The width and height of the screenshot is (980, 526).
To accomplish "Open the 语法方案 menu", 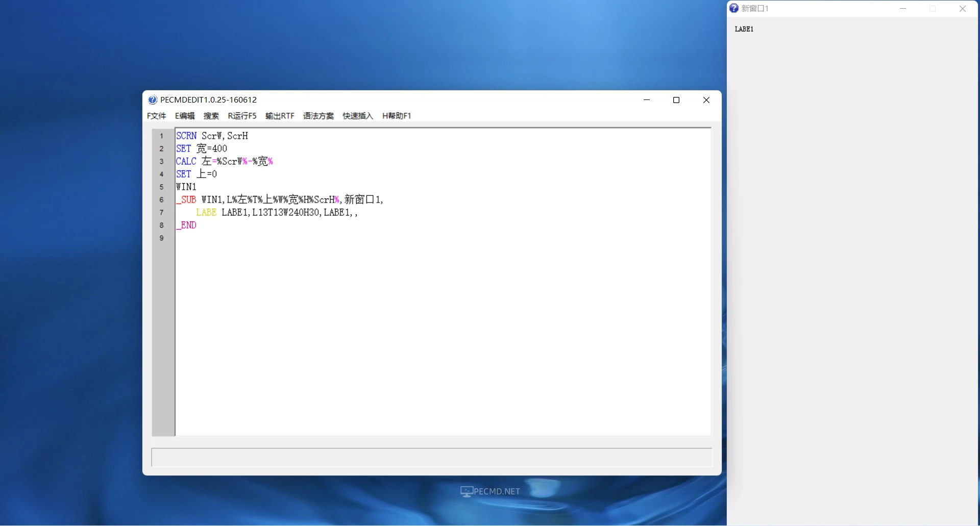I will tap(318, 116).
